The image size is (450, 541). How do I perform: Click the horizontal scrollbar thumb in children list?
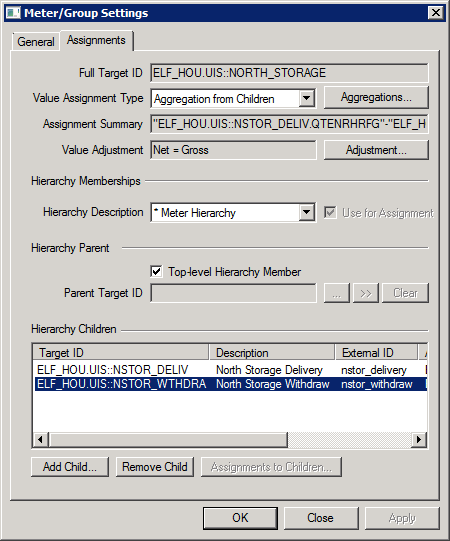168,440
